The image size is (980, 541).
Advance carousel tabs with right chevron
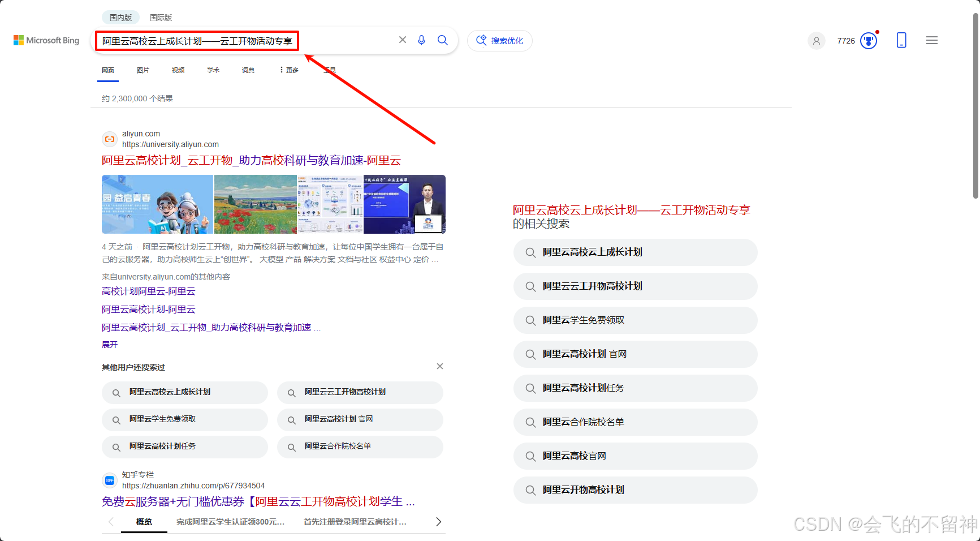point(438,522)
